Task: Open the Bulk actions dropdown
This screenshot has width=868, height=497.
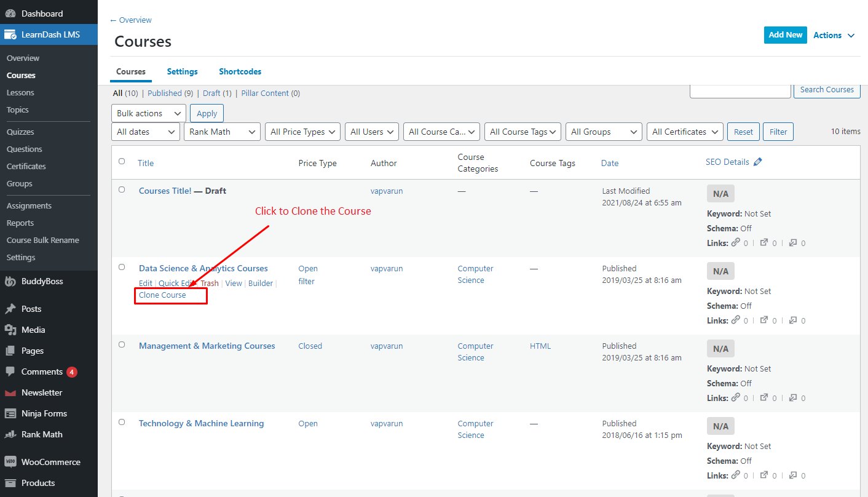Action: (148, 113)
